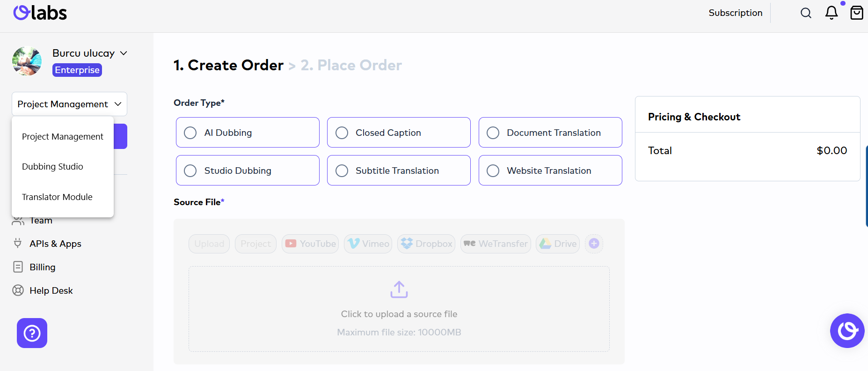
Task: Choose Website Translation order type
Action: pyautogui.click(x=493, y=171)
